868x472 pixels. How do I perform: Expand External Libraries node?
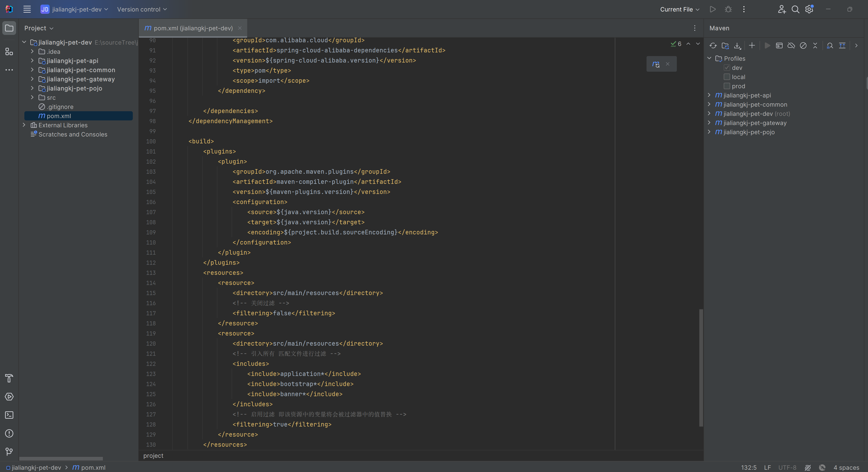click(24, 125)
